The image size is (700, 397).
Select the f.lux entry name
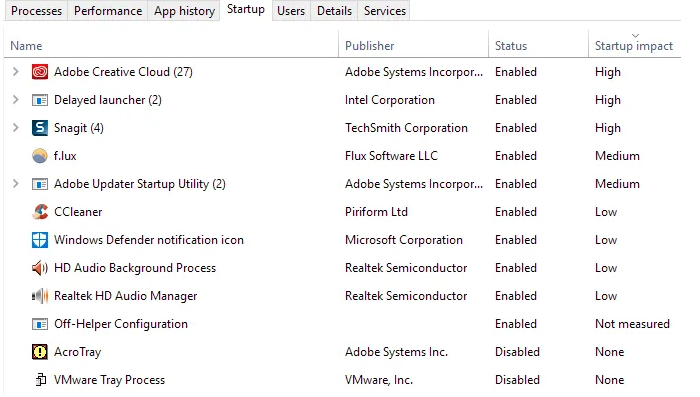coord(65,156)
